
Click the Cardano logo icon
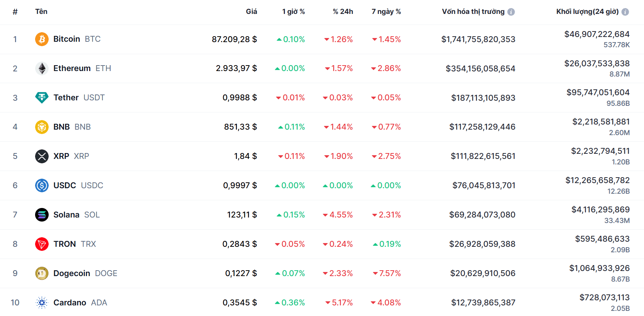pyautogui.click(x=42, y=303)
